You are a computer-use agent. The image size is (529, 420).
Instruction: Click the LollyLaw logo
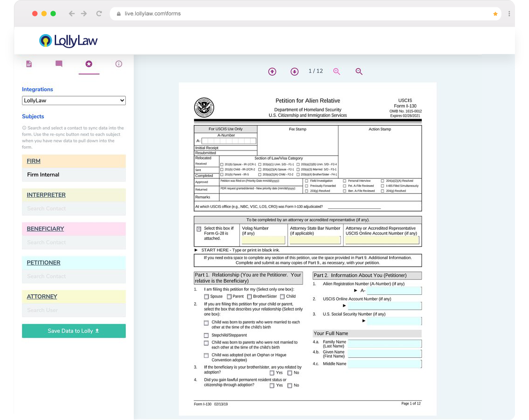(68, 41)
